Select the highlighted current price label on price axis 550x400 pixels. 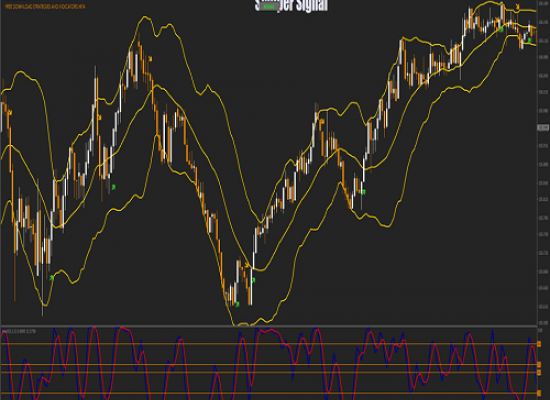pos(543,128)
